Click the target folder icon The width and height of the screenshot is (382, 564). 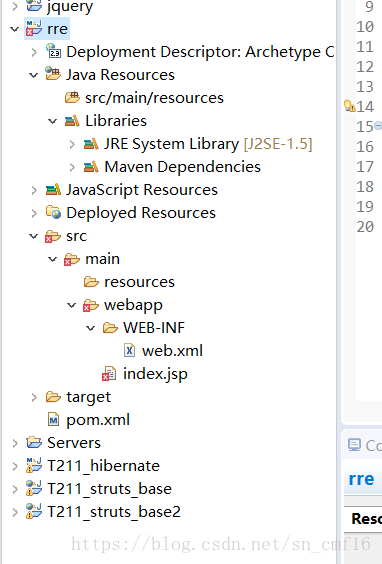(x=53, y=397)
